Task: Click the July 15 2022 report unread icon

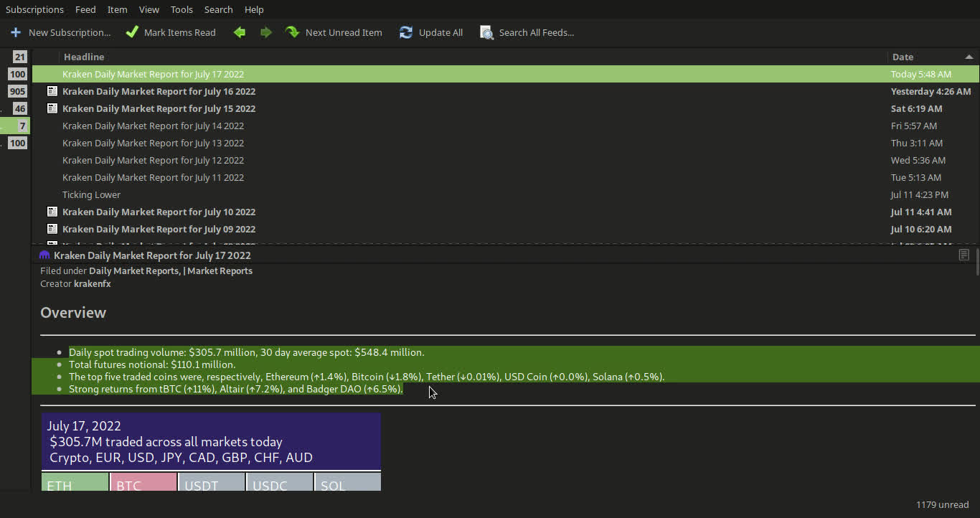Action: pyautogui.click(x=52, y=108)
